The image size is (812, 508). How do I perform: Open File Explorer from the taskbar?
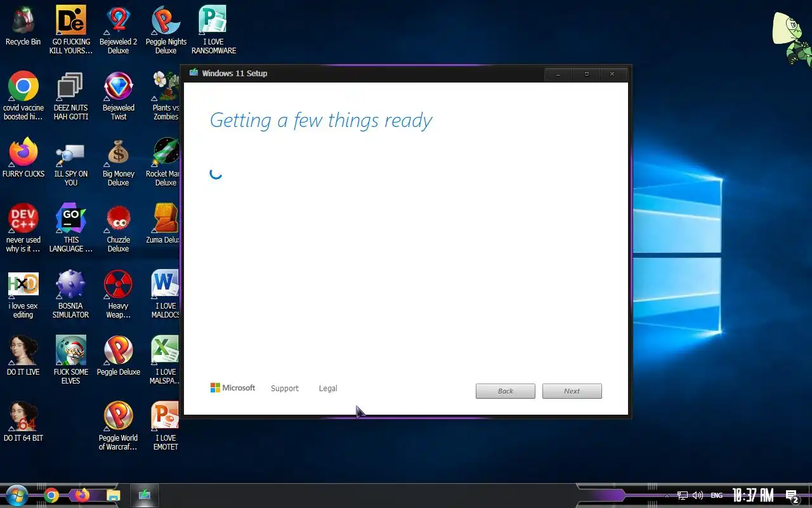pyautogui.click(x=113, y=495)
